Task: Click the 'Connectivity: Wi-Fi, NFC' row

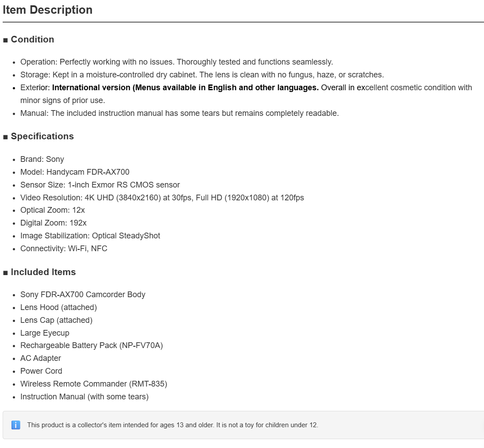Action: pyautogui.click(x=64, y=249)
